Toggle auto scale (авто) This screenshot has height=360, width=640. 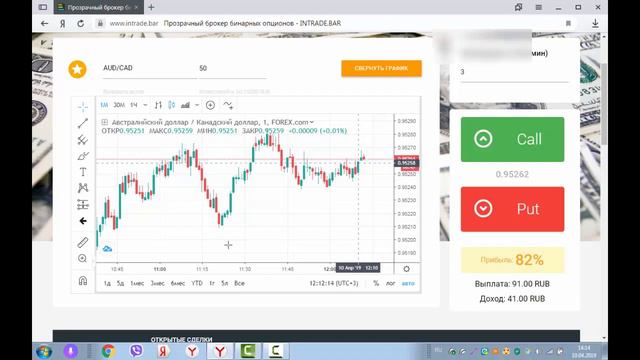point(408,283)
